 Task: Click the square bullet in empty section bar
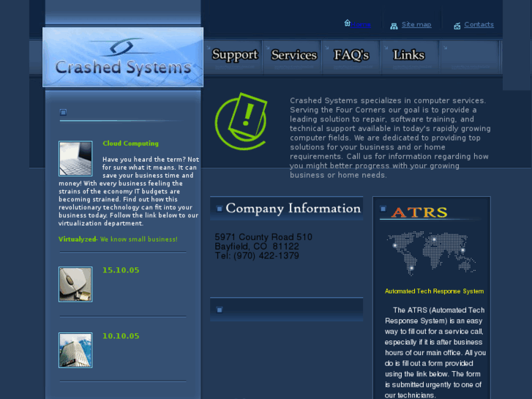[220, 310]
